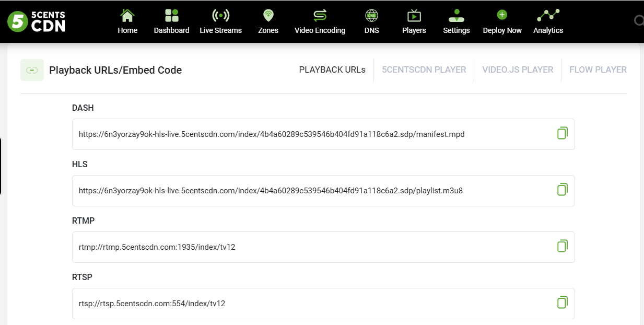Switch to the VIDEO.JS PLAYER tab
Viewport: 644px width, 325px height.
point(518,69)
